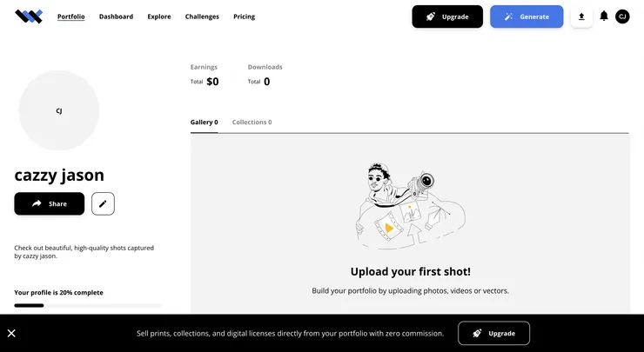Screen dimensions: 644x352
Task: Click Upgrade in the bottom banner
Action: (493, 333)
